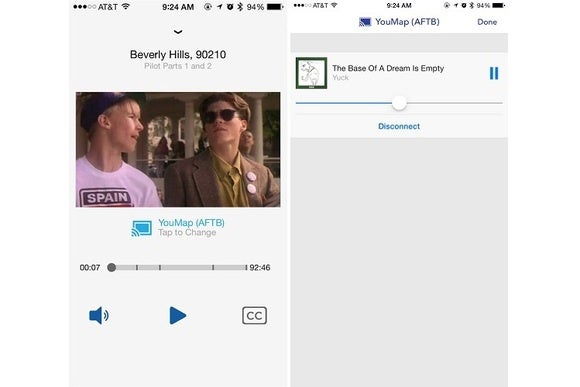The width and height of the screenshot is (580, 387).
Task: Tap Done in the cast panel
Action: [x=487, y=22]
